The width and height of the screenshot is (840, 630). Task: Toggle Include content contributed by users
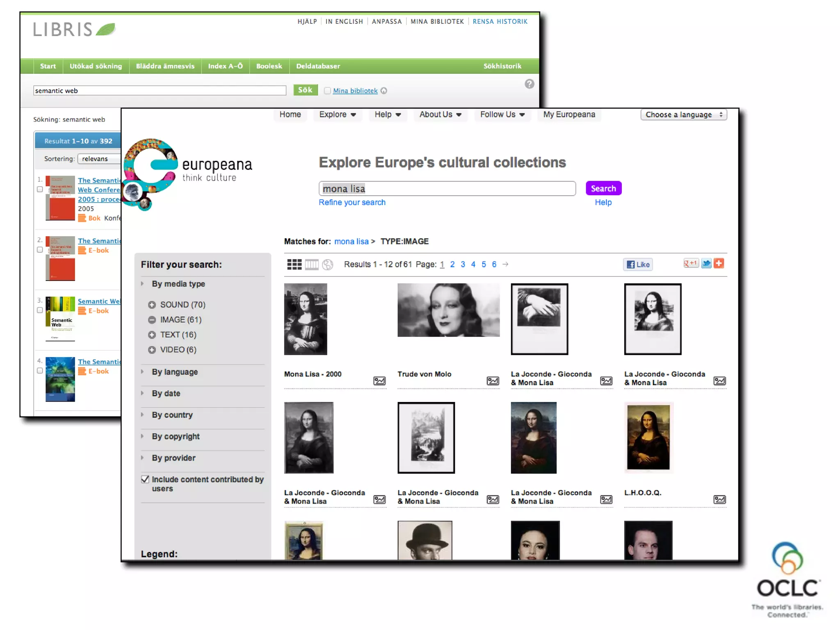(145, 479)
